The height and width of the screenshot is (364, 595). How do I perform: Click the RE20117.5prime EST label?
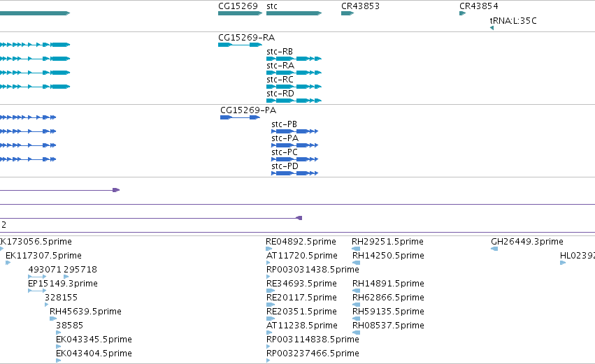(x=301, y=298)
